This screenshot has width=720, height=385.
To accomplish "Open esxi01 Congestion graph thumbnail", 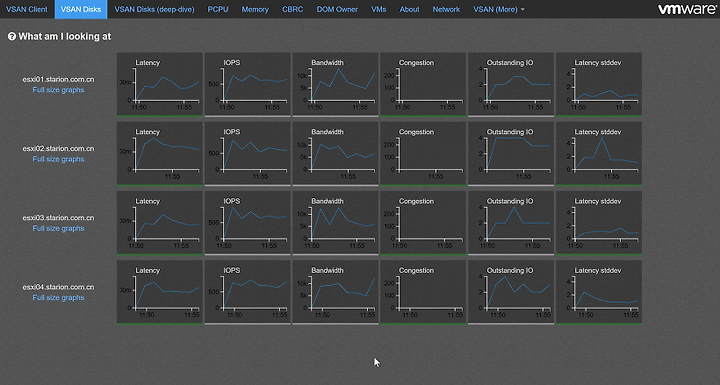I will point(423,84).
